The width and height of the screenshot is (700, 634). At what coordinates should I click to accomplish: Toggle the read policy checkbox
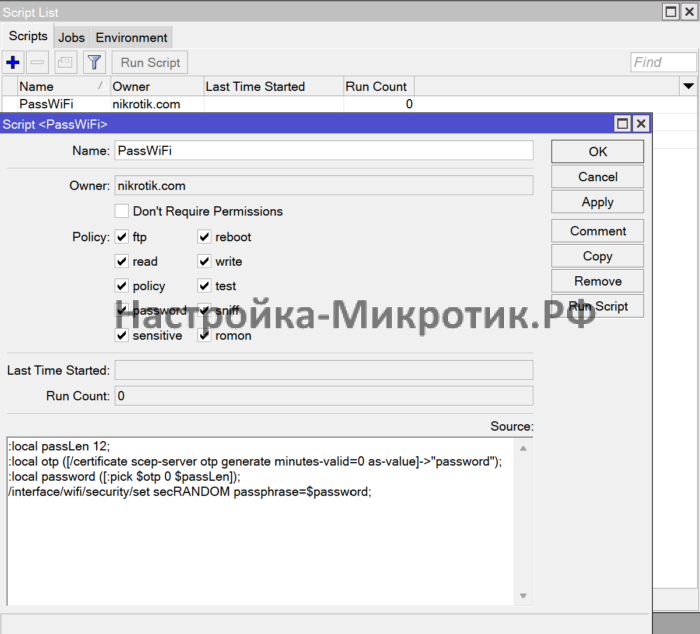pos(121,261)
